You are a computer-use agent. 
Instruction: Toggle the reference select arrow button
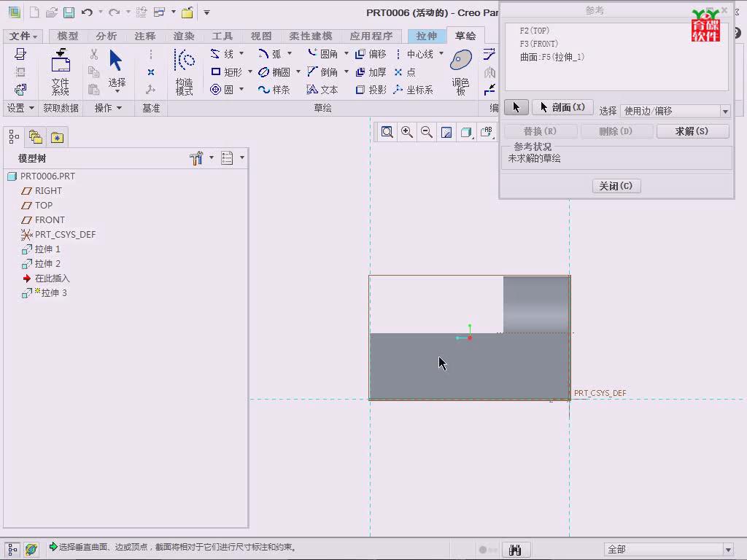click(x=516, y=107)
